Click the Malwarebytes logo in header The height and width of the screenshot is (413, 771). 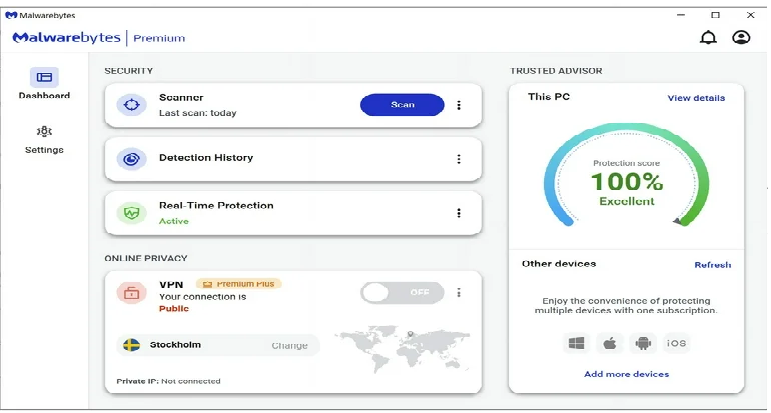(x=66, y=38)
